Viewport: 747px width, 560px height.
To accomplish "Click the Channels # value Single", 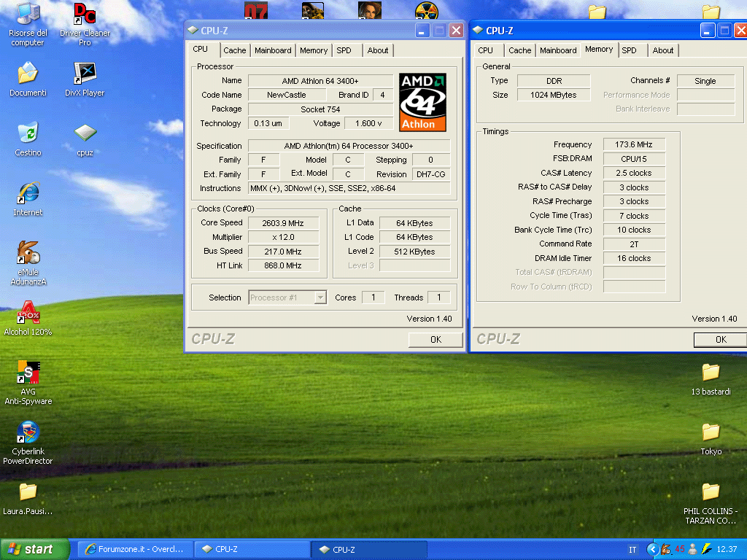I will point(705,81).
